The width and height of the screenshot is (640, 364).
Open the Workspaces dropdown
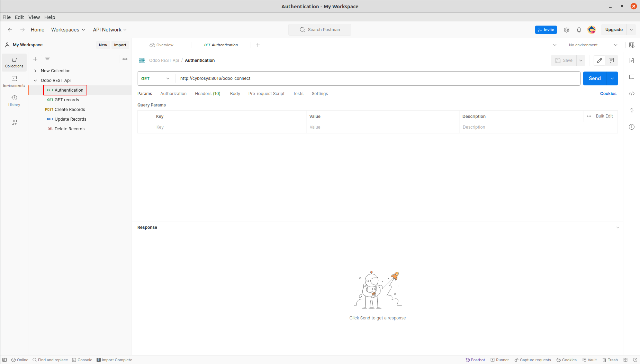(68, 30)
